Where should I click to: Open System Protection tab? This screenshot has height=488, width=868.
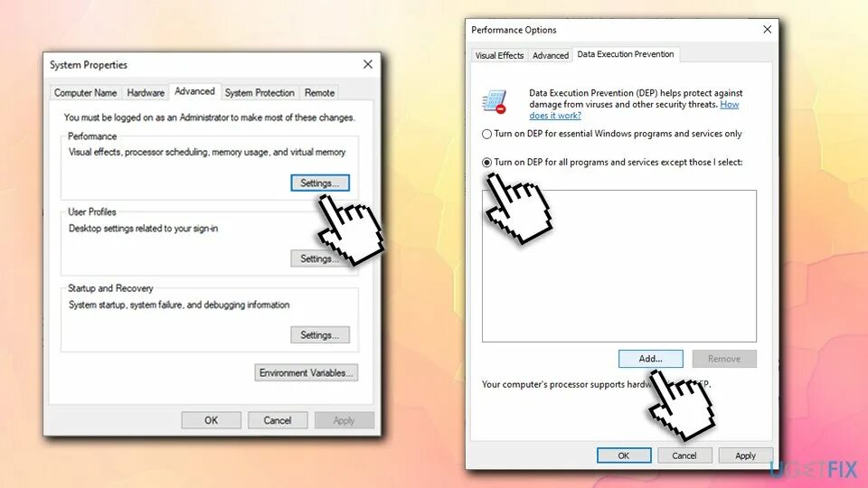pos(259,93)
